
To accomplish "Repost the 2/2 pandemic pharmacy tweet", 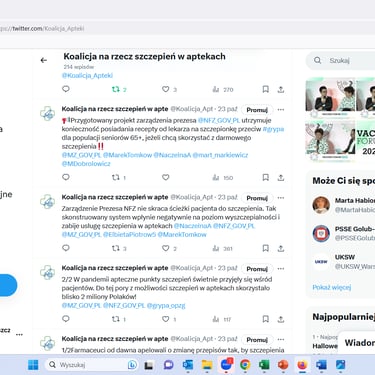I will click(x=119, y=319).
